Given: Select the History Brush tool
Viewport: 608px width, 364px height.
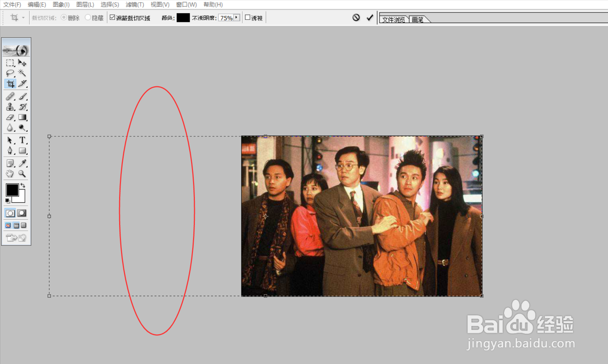Looking at the screenshot, I should pos(22,107).
